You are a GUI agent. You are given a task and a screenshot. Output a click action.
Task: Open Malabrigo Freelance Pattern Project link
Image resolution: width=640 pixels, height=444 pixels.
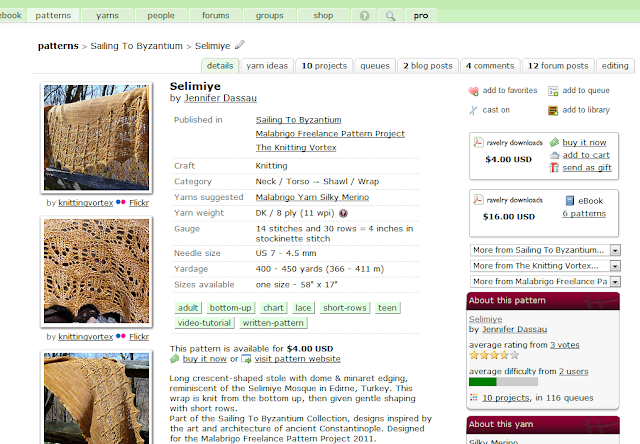coord(330,133)
